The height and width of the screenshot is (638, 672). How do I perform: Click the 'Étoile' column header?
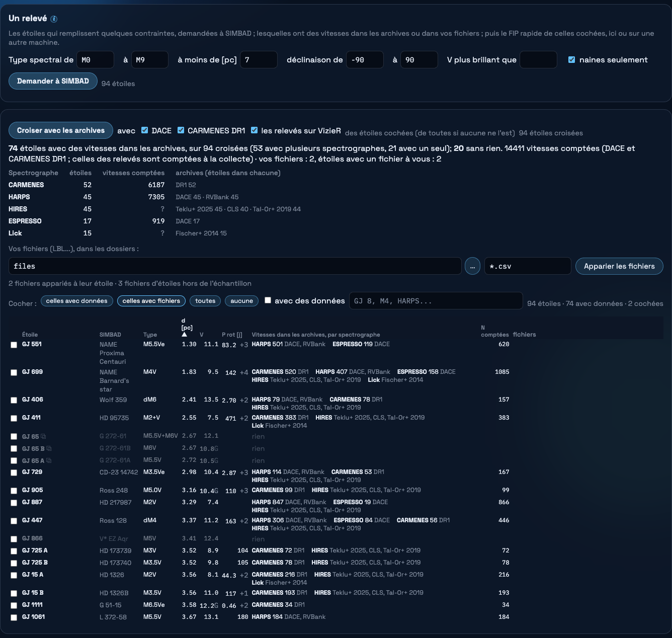tap(30, 335)
